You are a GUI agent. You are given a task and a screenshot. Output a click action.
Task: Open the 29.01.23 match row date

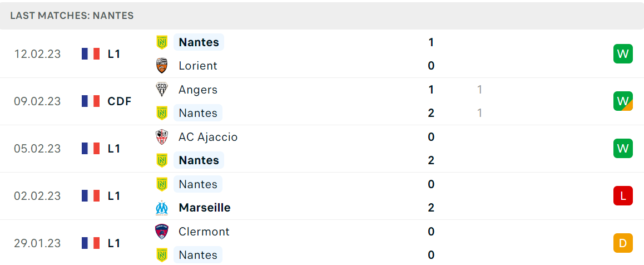tap(37, 243)
